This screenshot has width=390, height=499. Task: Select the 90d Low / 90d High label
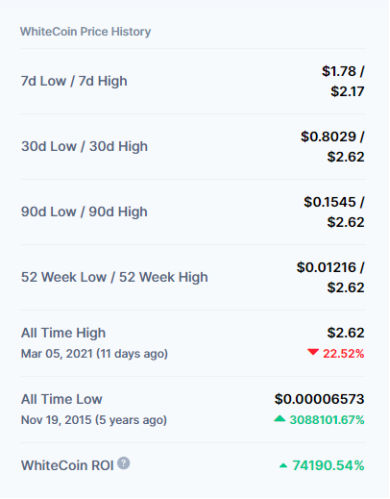pos(84,212)
